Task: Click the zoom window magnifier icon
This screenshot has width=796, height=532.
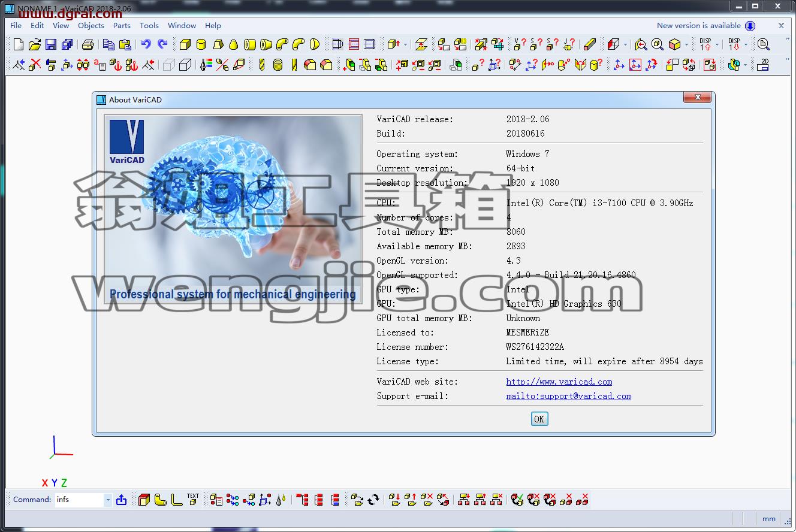Action: tap(657, 44)
